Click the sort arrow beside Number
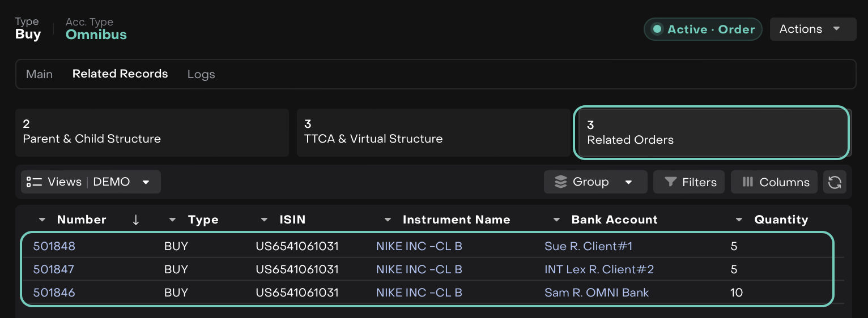The width and height of the screenshot is (868, 318). click(x=135, y=220)
